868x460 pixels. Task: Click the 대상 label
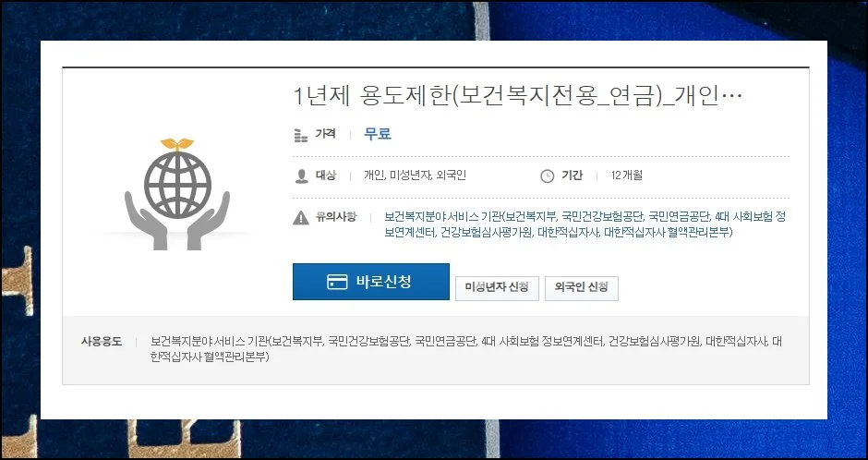[325, 176]
